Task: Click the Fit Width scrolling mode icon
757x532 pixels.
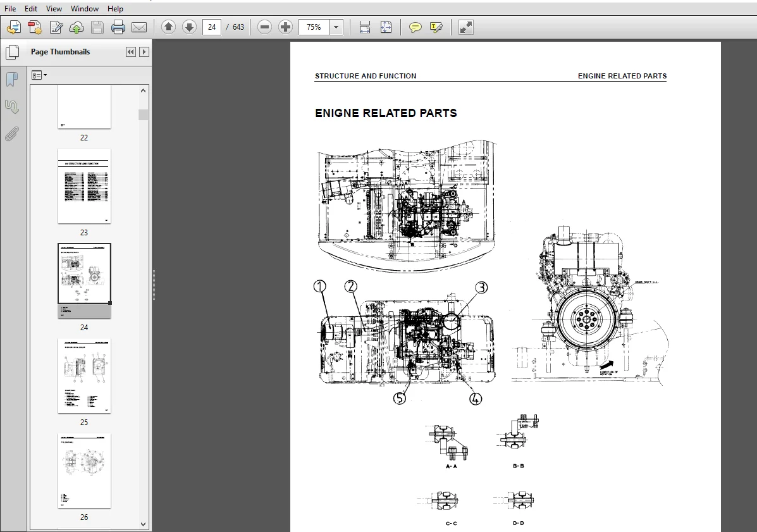Action: click(x=364, y=27)
